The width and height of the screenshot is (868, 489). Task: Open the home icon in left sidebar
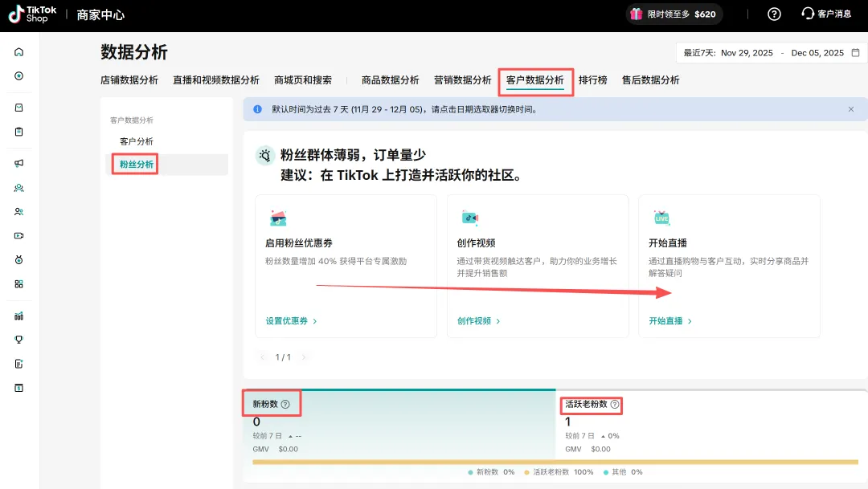(19, 52)
